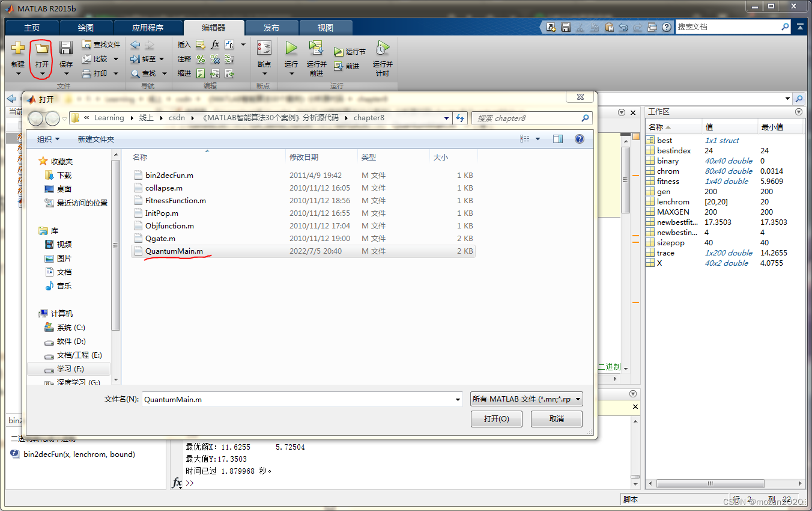812x511 pixels.
Task: Click the 打开(O) button in dialog
Action: point(497,419)
